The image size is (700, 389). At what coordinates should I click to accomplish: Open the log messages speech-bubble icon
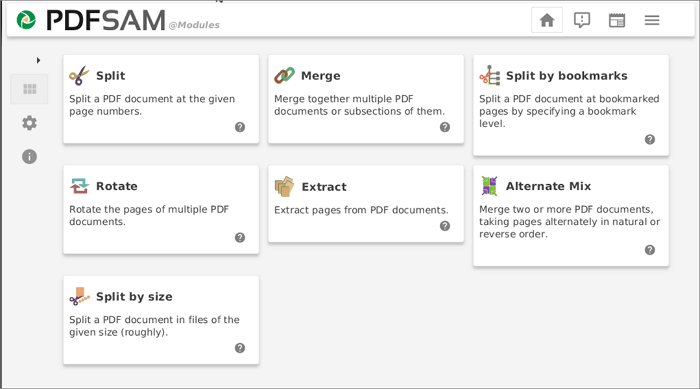tap(582, 20)
